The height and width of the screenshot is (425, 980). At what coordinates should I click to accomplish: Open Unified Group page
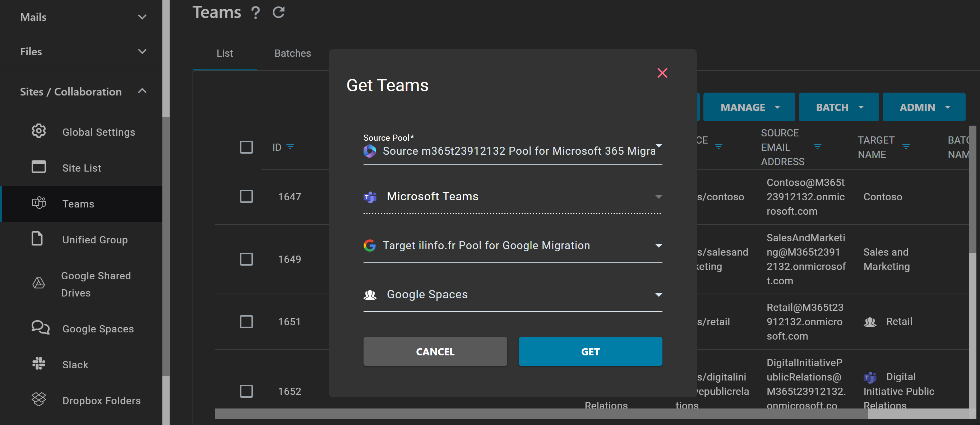[x=82, y=239]
